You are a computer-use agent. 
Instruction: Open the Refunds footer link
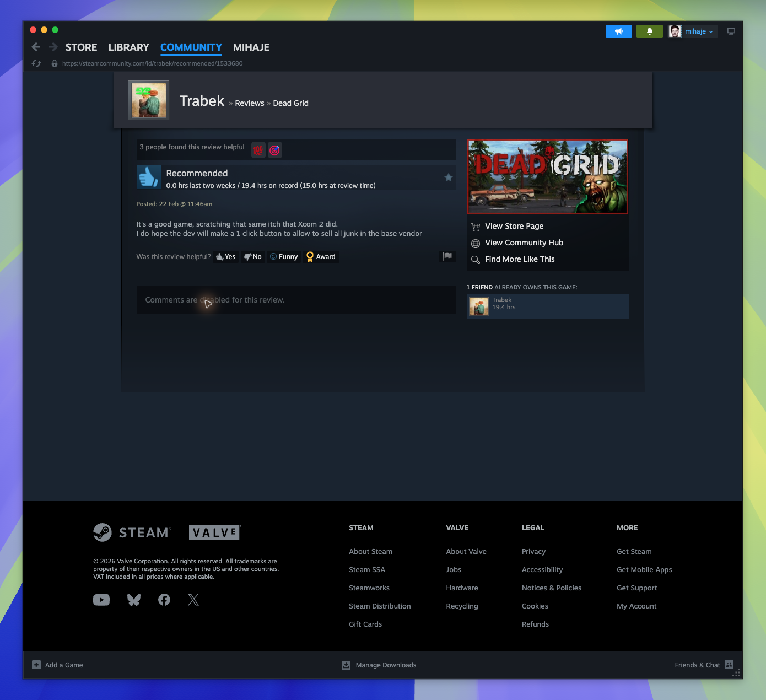536,624
